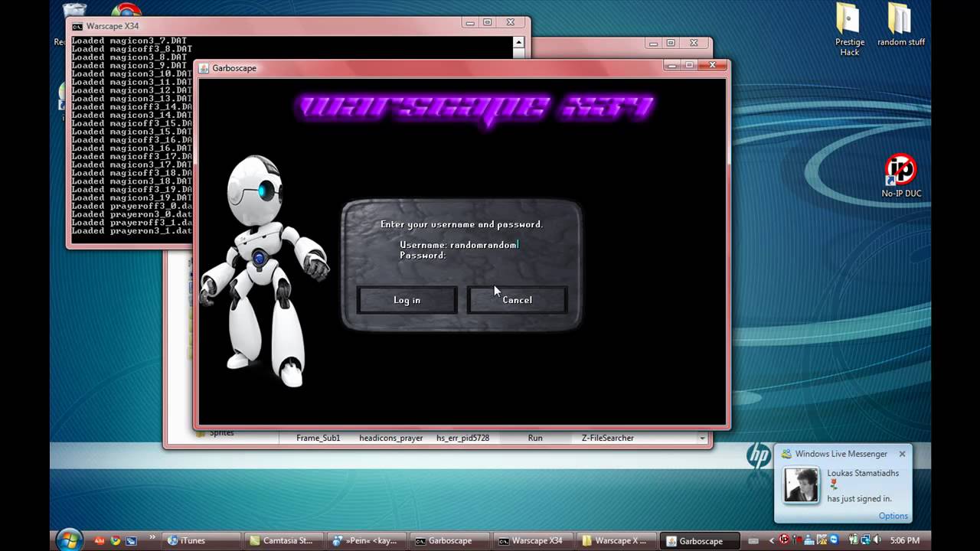This screenshot has height=551, width=980.
Task: Click the Windows Live Messenger popup title
Action: tap(841, 454)
